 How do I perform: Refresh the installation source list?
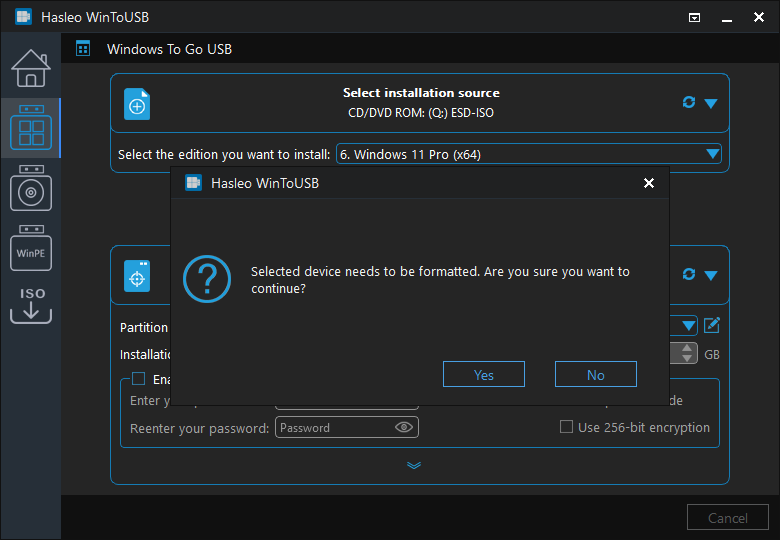click(x=688, y=102)
